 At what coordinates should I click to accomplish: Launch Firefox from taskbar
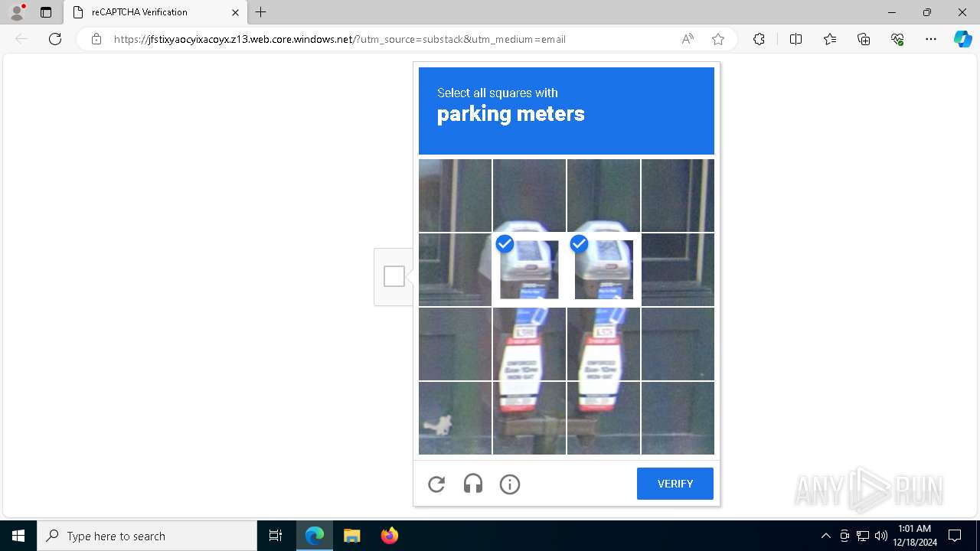point(389,536)
